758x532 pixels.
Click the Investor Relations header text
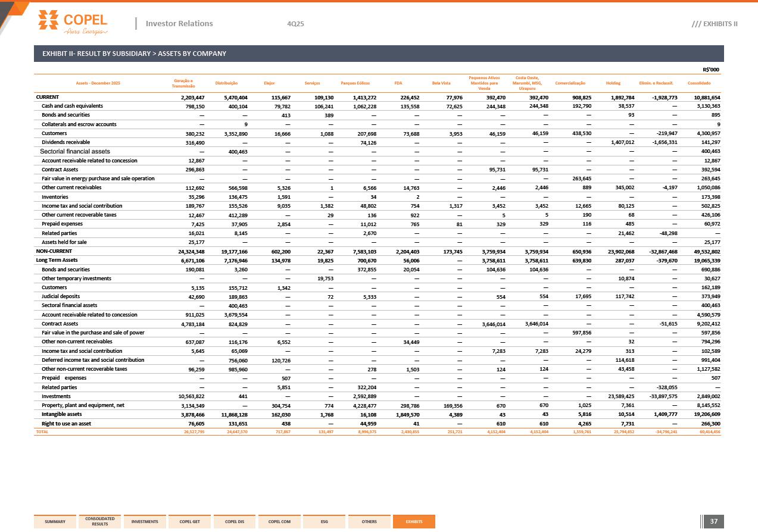click(179, 24)
